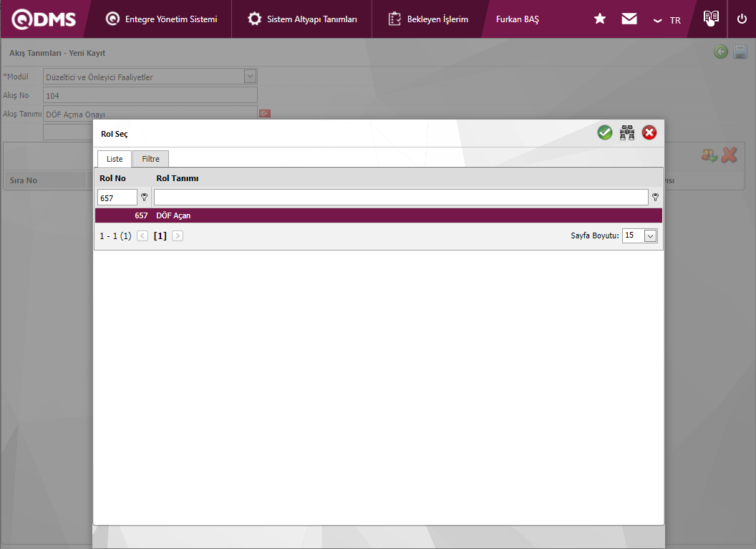The height and width of the screenshot is (549, 756).
Task: Expand the TR language dropdown
Action: click(x=667, y=20)
